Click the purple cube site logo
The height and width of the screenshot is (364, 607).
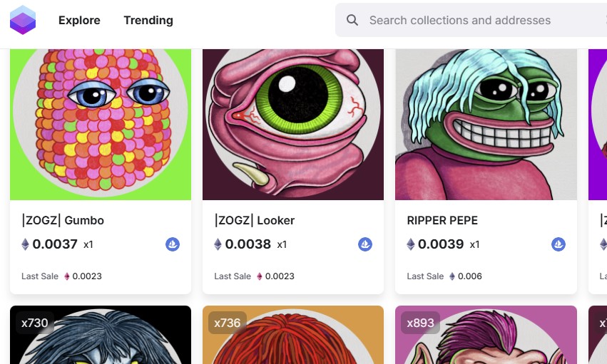pos(23,20)
